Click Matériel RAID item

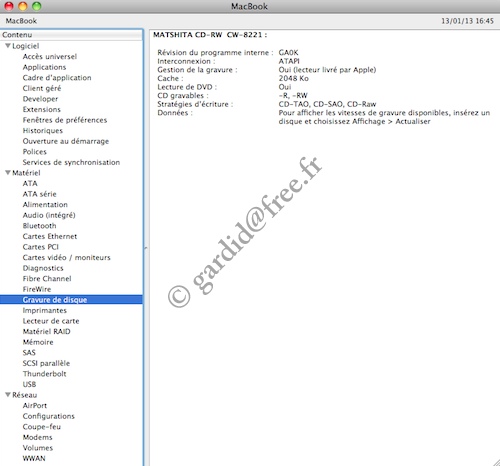[47, 331]
